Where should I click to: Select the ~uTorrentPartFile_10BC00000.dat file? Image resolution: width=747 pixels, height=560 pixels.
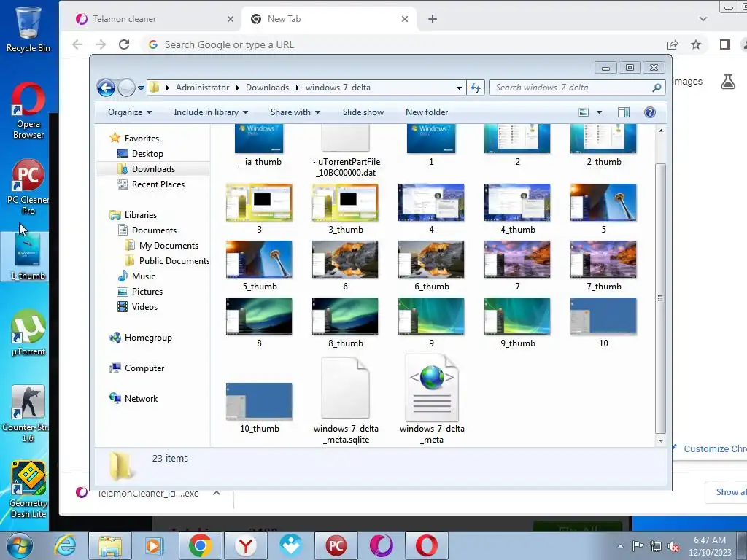click(346, 151)
